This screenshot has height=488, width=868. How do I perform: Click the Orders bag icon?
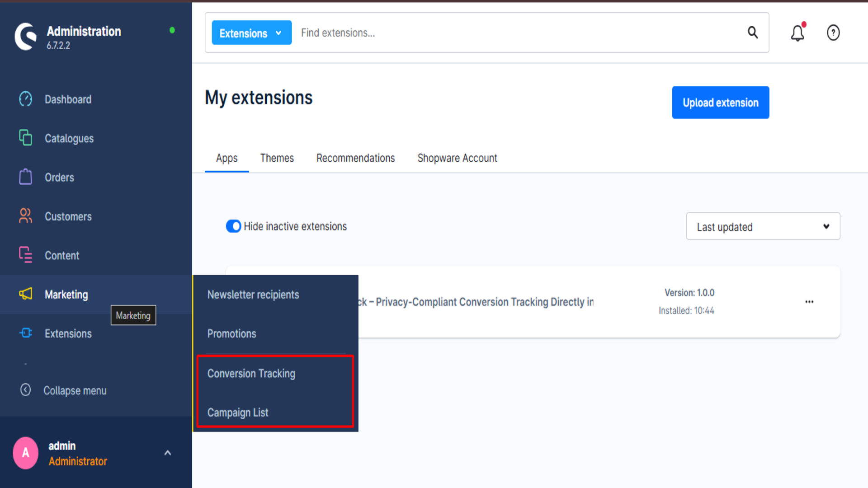(26, 177)
